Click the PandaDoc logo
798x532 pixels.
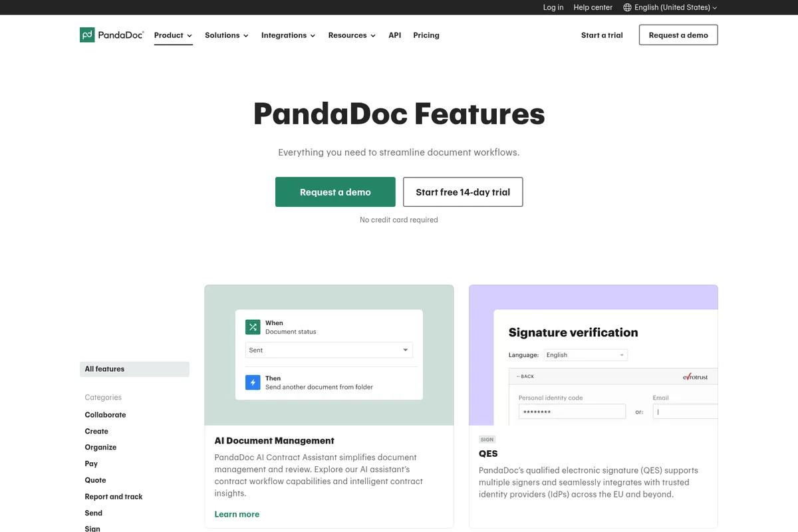point(111,34)
